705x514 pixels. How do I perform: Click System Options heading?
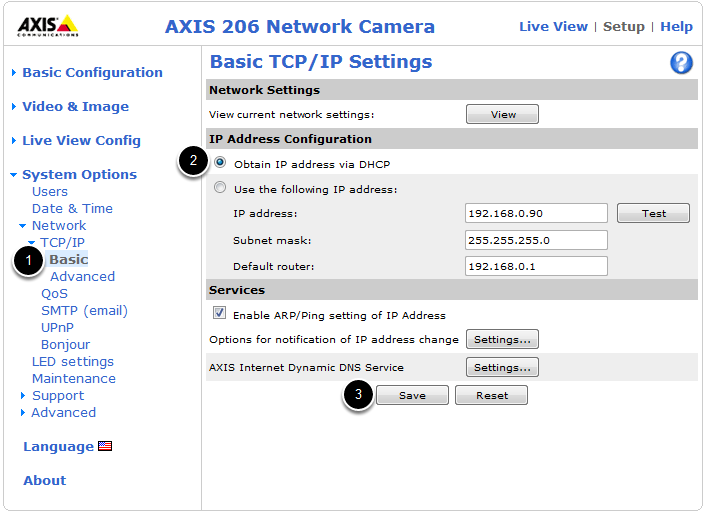coord(80,174)
